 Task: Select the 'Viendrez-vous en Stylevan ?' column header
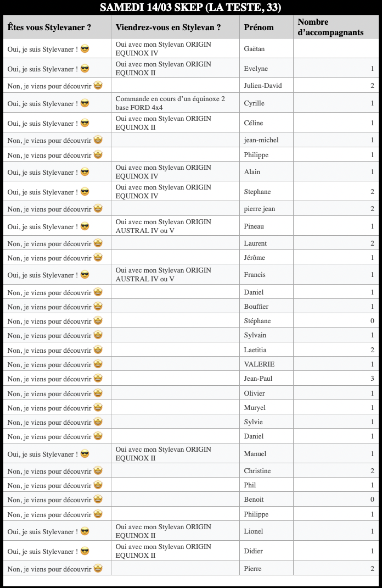168,27
